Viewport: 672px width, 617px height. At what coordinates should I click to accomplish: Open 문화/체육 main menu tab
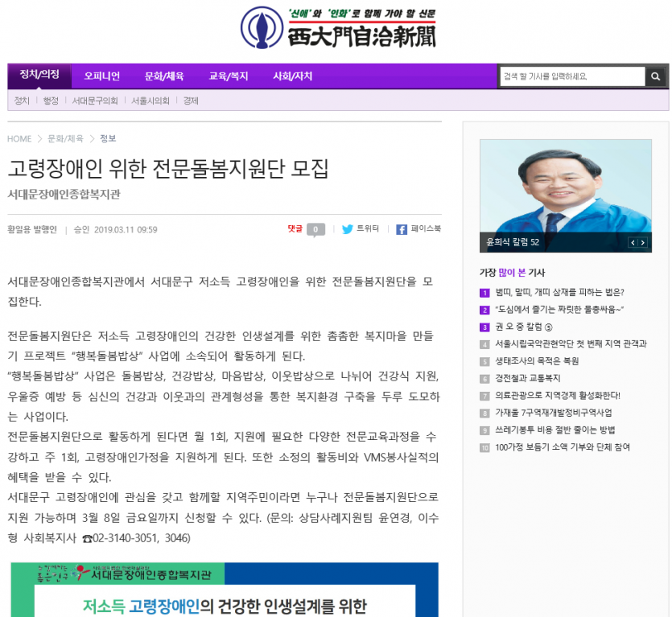[164, 76]
